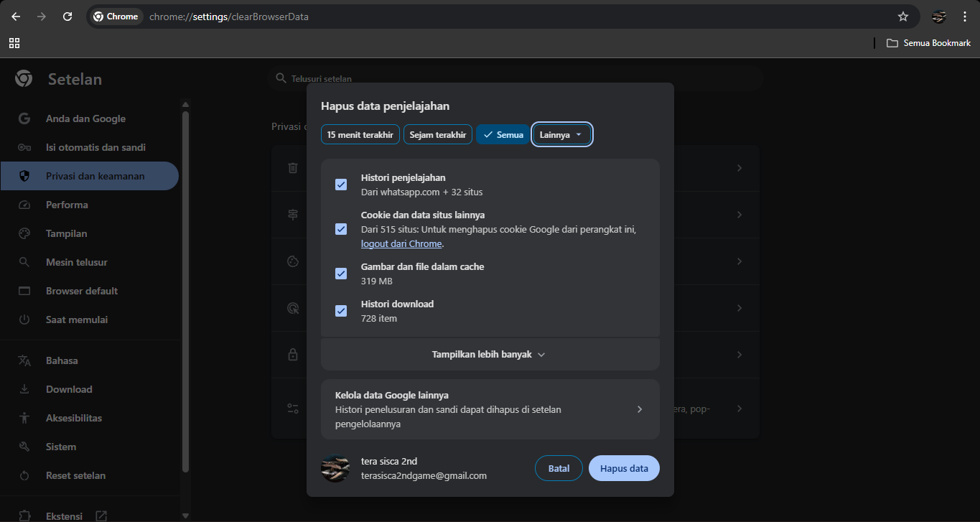The height and width of the screenshot is (522, 980).
Task: Open the Lainnya time range dropdown
Action: pos(561,134)
